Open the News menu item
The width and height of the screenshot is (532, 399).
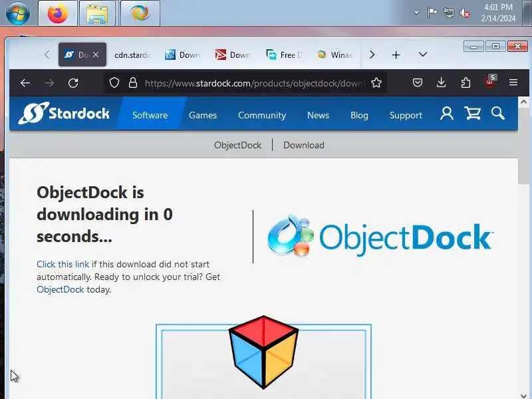click(x=318, y=115)
